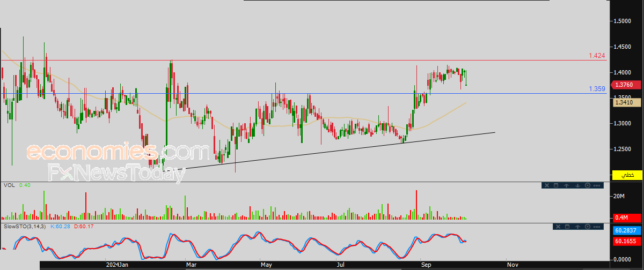644x270 pixels.
Task: Click the Sep date axis label
Action: tap(427, 265)
